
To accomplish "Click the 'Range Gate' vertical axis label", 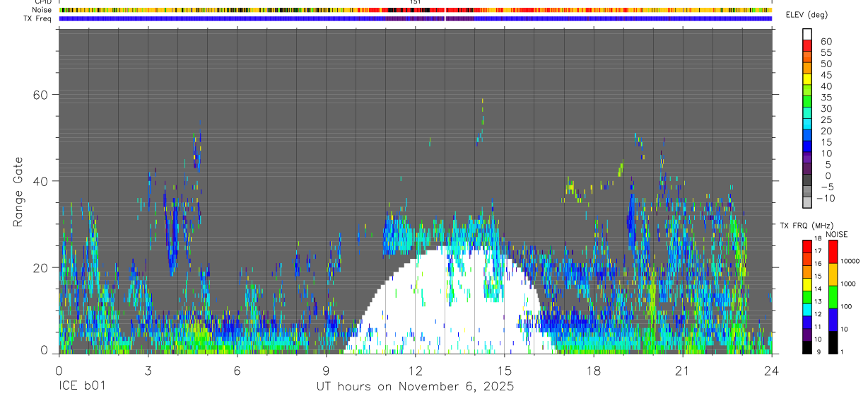I will pos(18,192).
